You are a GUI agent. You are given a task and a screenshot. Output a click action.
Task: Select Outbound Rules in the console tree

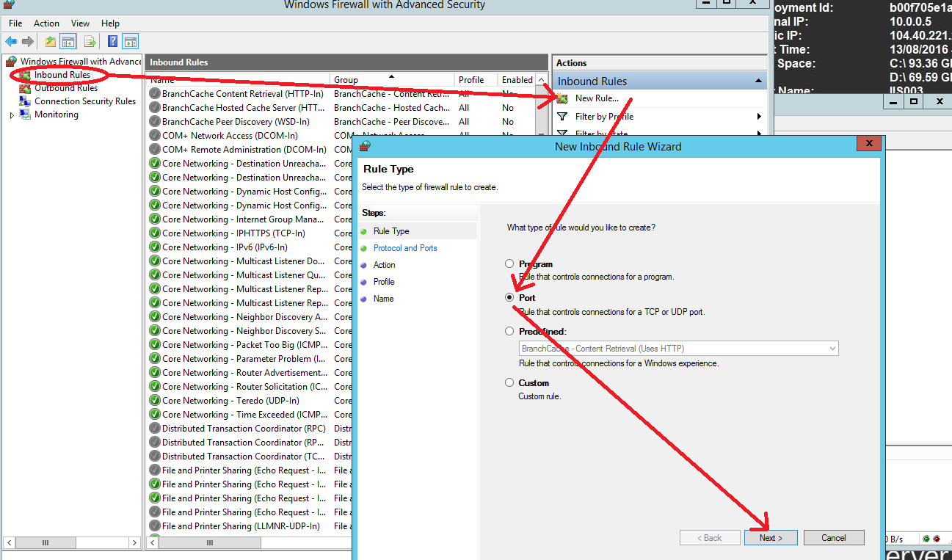click(66, 88)
